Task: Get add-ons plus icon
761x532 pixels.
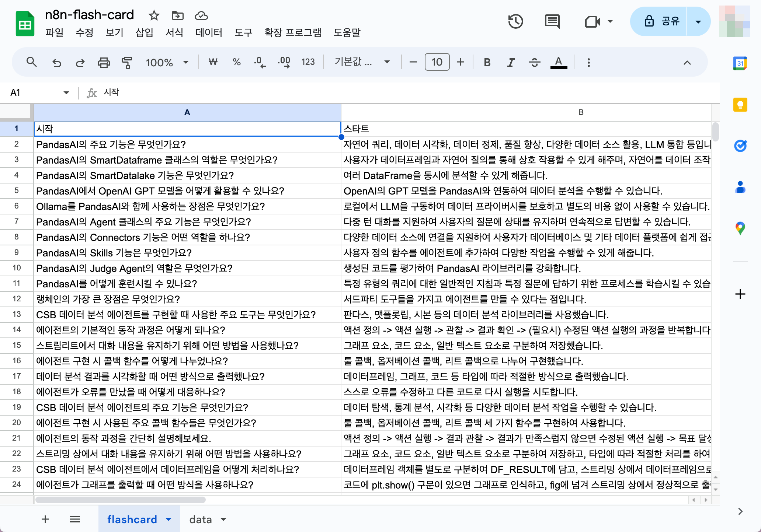Action: pyautogui.click(x=740, y=294)
